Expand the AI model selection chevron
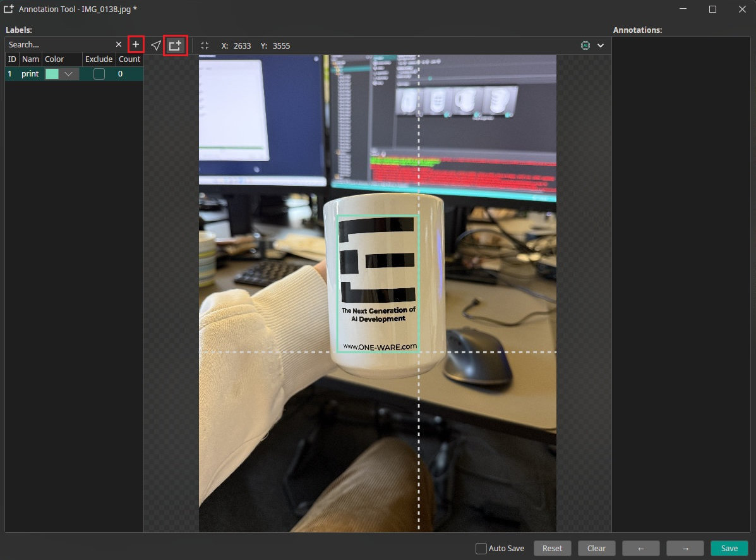This screenshot has width=756, height=560. click(x=601, y=45)
